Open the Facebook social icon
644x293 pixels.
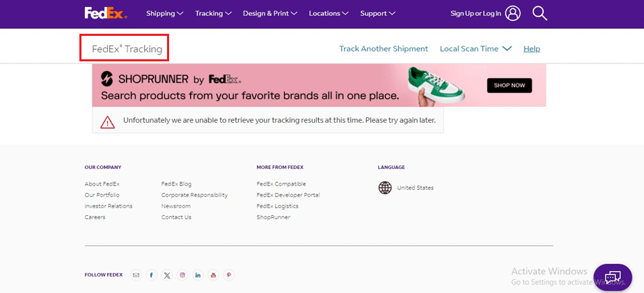(x=151, y=275)
